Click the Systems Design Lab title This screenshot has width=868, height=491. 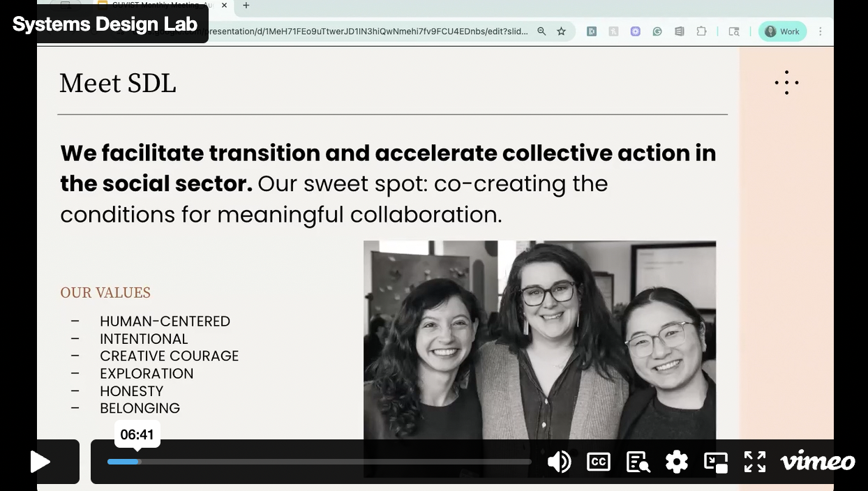pos(105,24)
